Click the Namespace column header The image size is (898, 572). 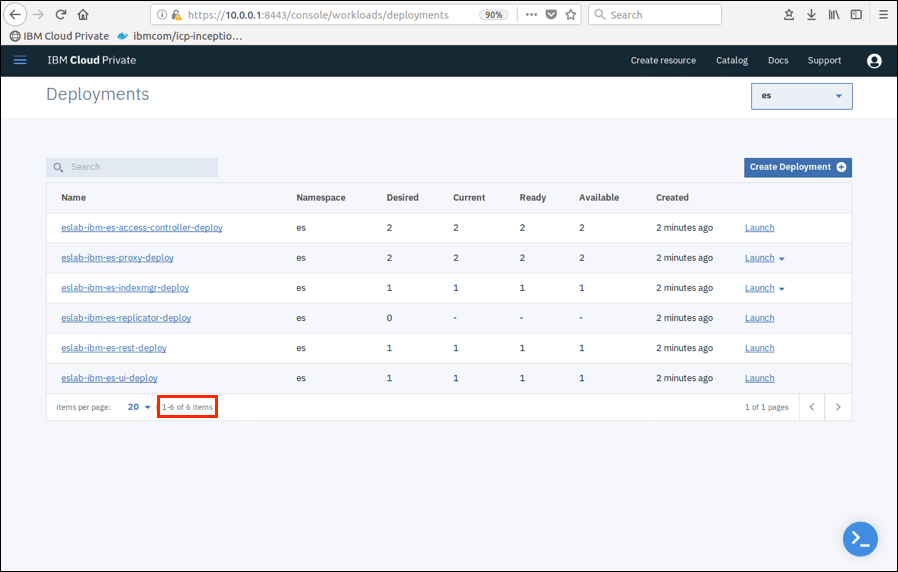321,198
